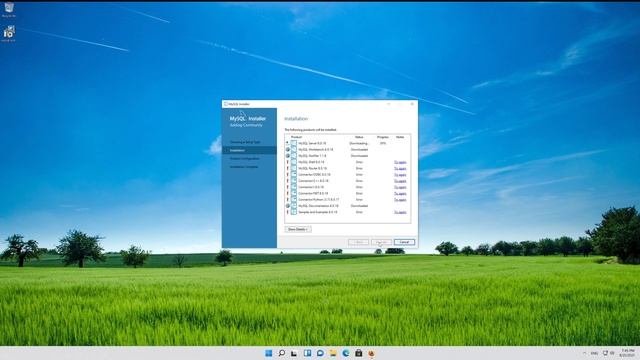
Task: Click the MySQL Router product icon
Action: [293, 168]
